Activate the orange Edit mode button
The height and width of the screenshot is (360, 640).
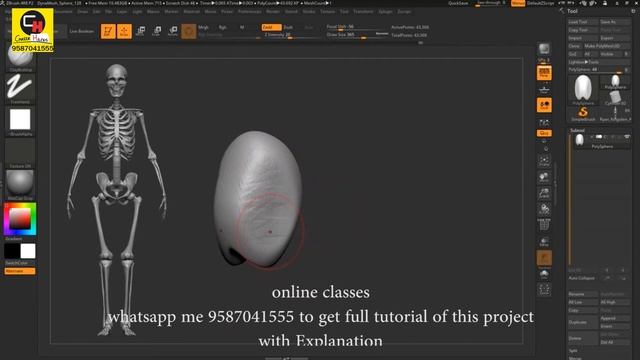tap(108, 31)
